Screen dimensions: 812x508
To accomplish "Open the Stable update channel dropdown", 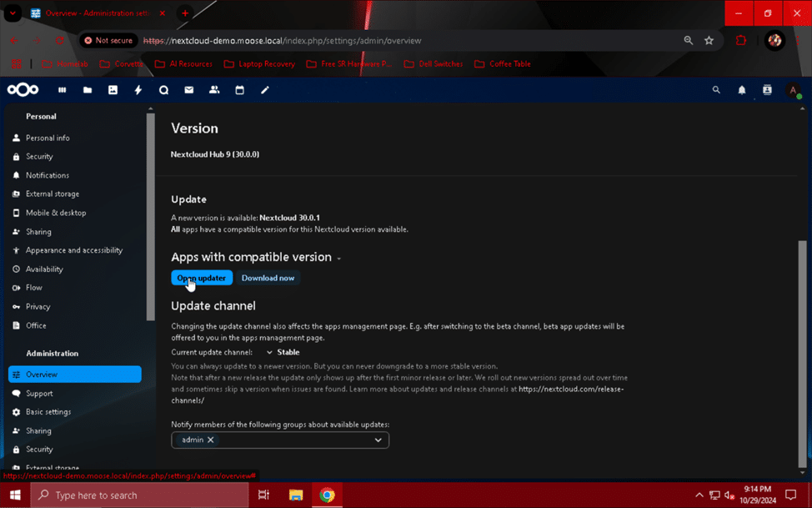I will (x=283, y=352).
